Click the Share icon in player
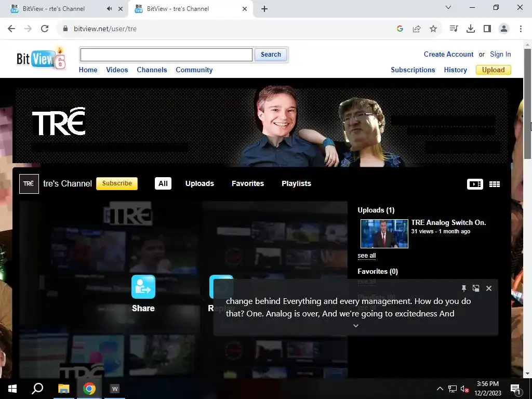532x399 pixels. [143, 287]
